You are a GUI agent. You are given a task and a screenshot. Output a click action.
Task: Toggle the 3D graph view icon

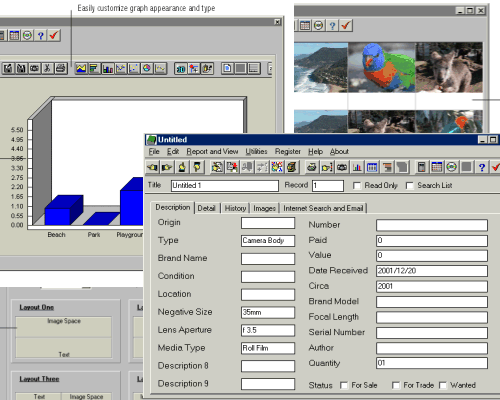pos(181,68)
